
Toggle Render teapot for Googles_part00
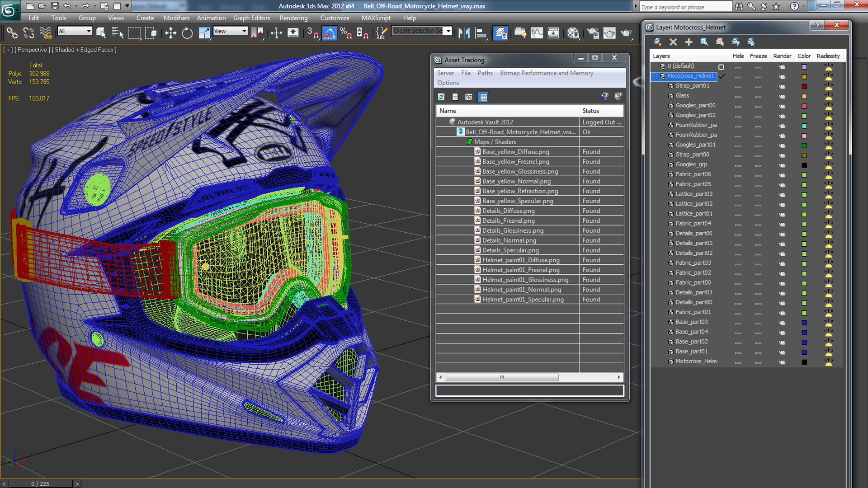point(782,106)
